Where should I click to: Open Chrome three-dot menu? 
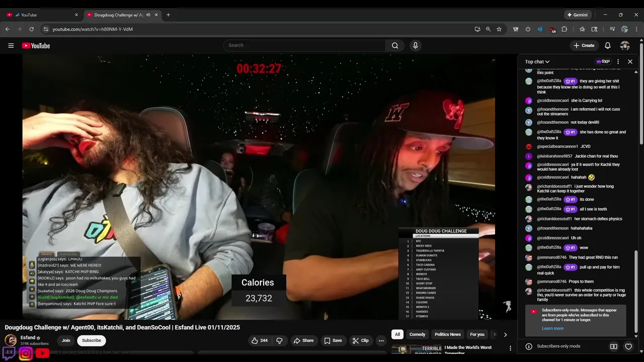636,29
